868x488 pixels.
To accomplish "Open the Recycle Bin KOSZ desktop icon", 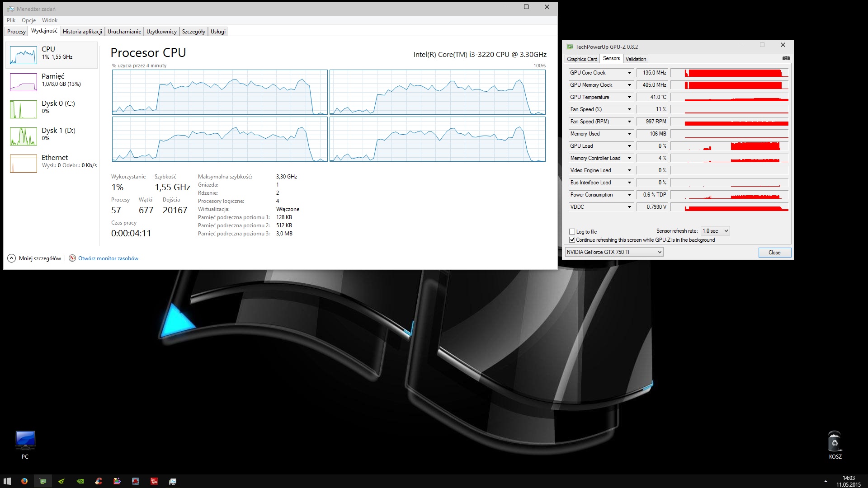I will click(835, 442).
